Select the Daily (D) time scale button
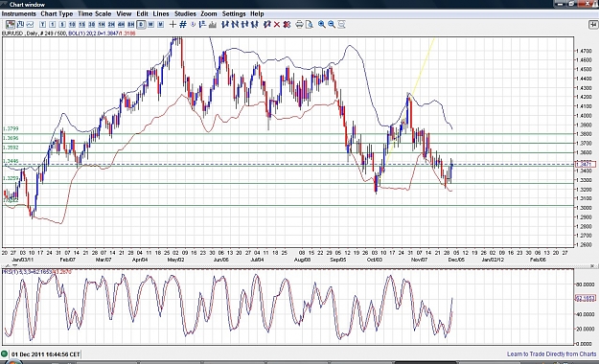The height and width of the screenshot is (364, 599). tap(141, 25)
